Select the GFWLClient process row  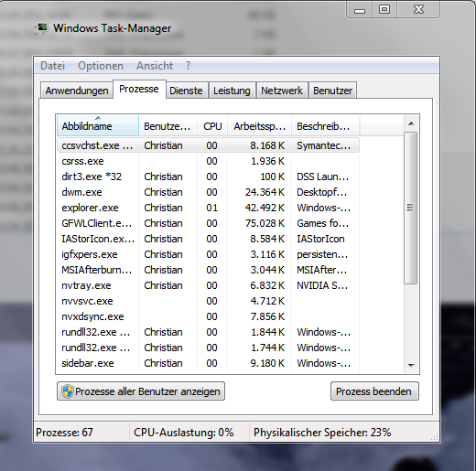pyautogui.click(x=208, y=223)
